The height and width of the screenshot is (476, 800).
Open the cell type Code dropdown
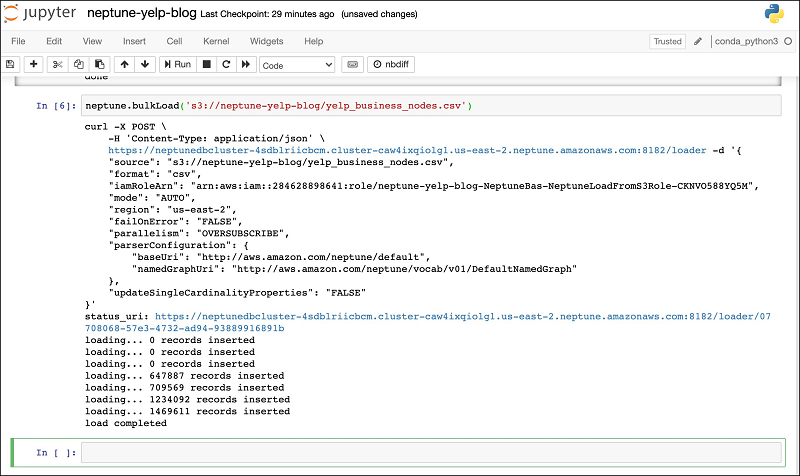297,65
